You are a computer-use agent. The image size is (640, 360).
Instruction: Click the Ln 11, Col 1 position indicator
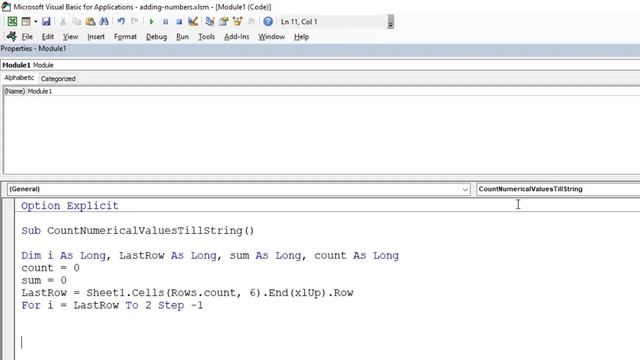pyautogui.click(x=299, y=22)
